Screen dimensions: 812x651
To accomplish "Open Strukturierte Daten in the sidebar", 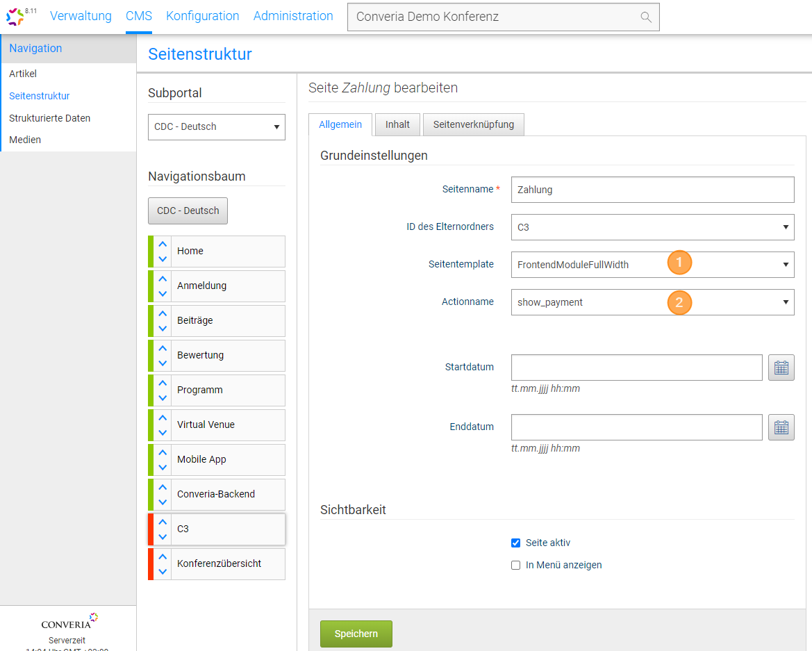I will coord(49,118).
